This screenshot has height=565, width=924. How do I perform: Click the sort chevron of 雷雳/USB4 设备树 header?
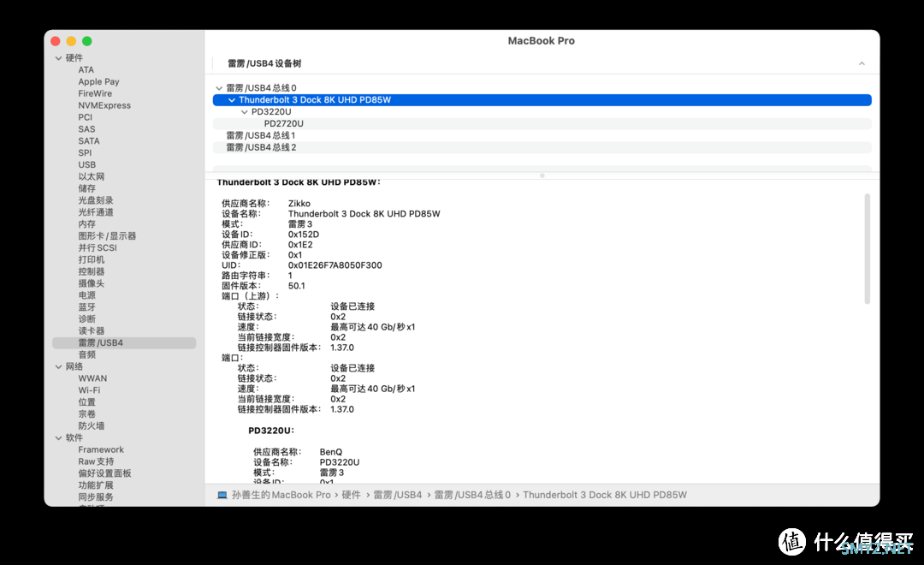[x=862, y=63]
